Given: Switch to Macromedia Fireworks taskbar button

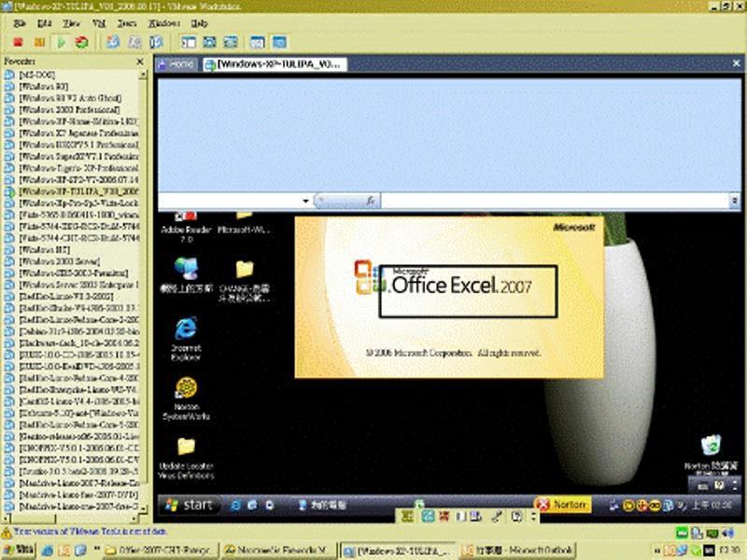Looking at the screenshot, I should tap(279, 551).
